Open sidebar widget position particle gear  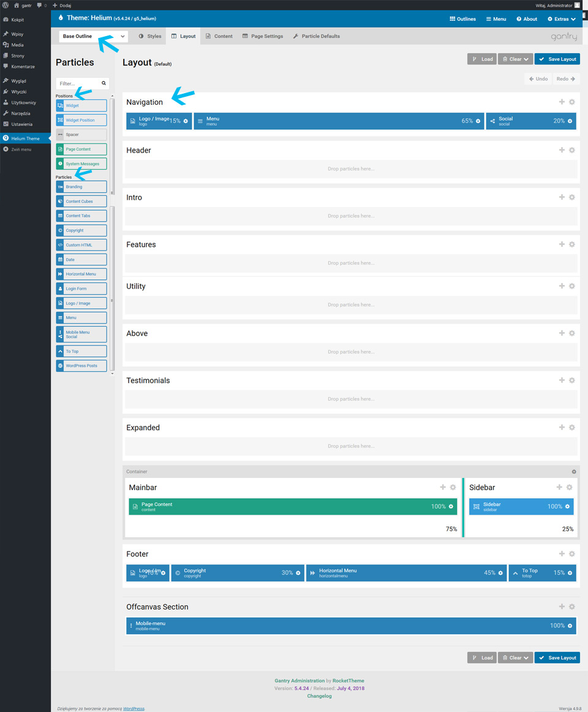[x=567, y=507]
